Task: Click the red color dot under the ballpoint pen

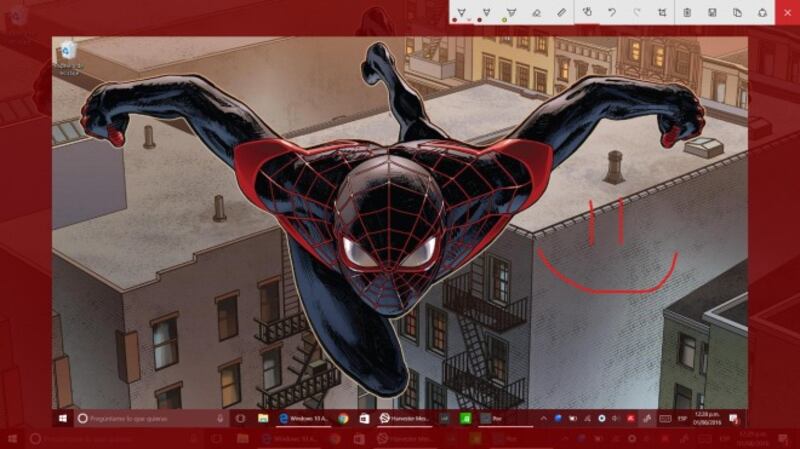Action: pos(455,19)
